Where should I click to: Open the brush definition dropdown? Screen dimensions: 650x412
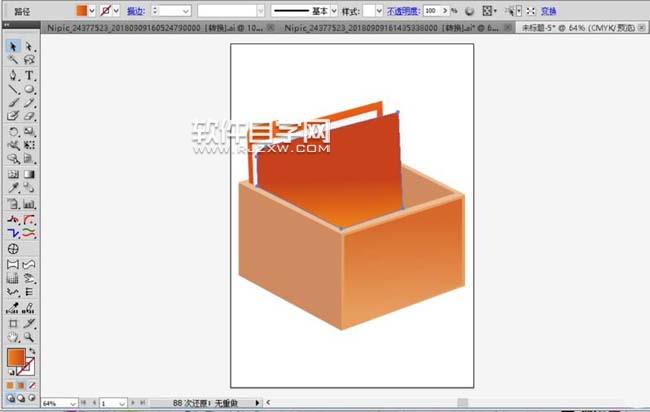point(260,11)
